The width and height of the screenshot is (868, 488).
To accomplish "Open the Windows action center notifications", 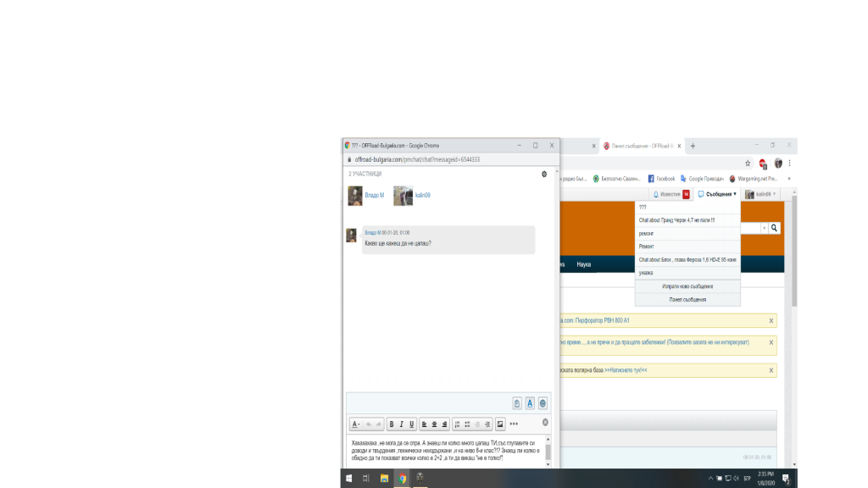I will [786, 479].
